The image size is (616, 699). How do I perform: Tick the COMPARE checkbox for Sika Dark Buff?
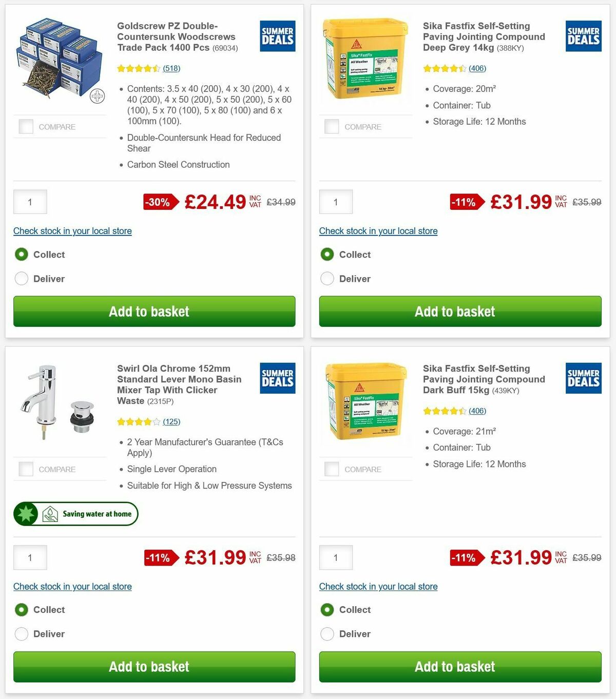click(332, 469)
